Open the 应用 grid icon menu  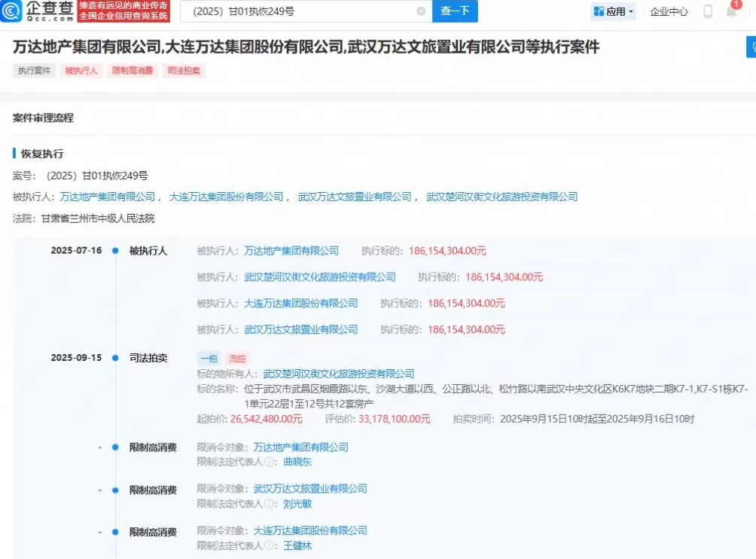click(613, 11)
